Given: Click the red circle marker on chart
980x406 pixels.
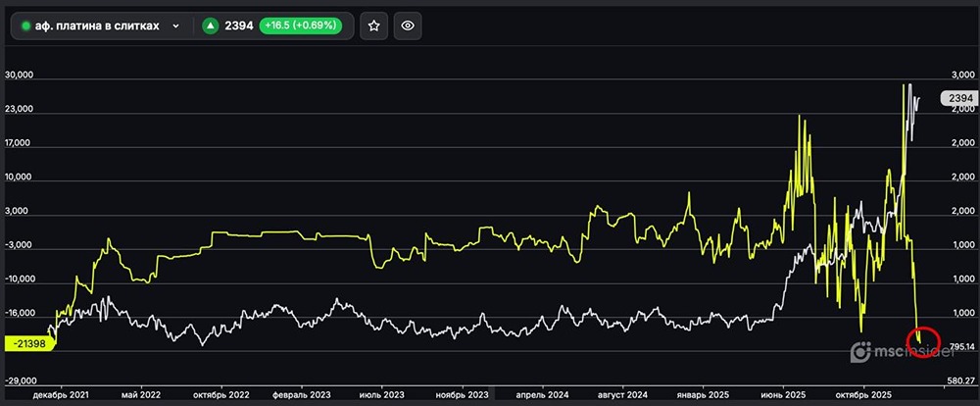Looking at the screenshot, I should pyautogui.click(x=925, y=341).
